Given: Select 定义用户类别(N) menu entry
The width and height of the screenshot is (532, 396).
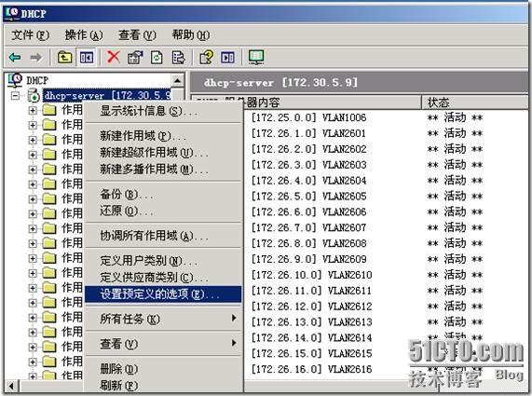Looking at the screenshot, I should click(163, 261).
